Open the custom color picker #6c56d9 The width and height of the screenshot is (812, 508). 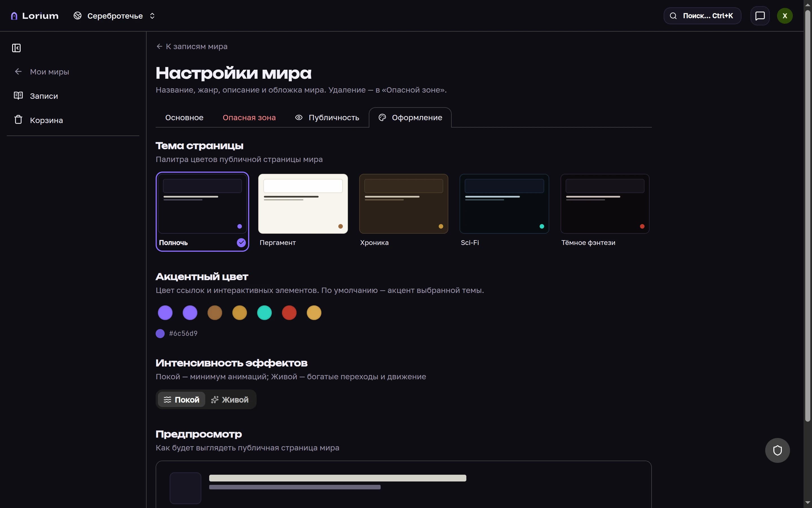pos(160,334)
